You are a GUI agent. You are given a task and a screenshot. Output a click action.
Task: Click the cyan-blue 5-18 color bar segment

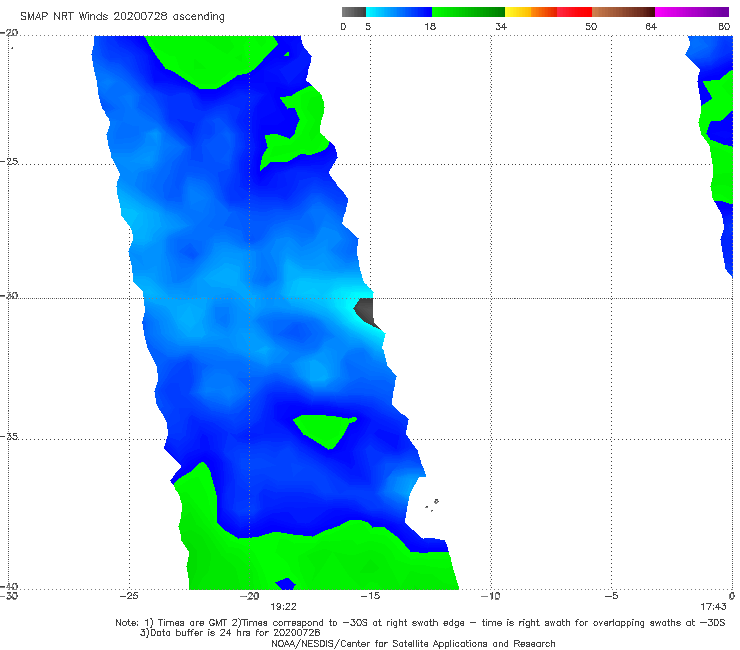tap(399, 12)
